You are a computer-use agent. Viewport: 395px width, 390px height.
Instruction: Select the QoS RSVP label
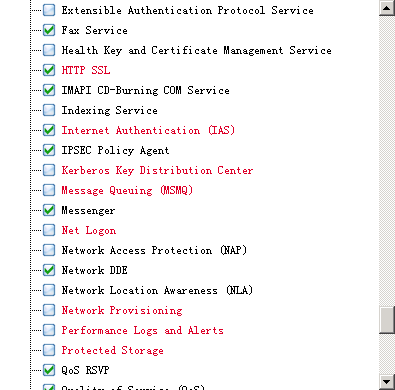click(85, 370)
